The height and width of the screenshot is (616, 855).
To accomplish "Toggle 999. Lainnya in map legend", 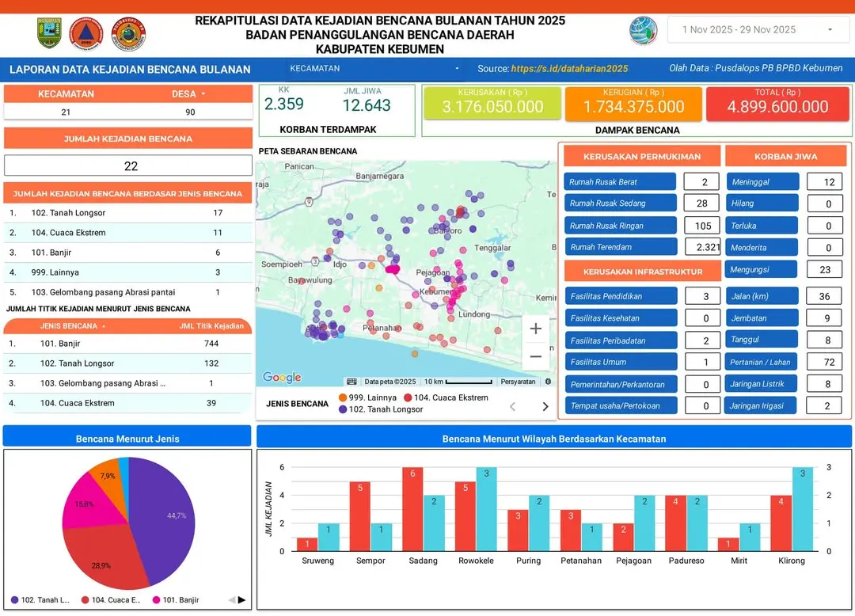I will [366, 397].
